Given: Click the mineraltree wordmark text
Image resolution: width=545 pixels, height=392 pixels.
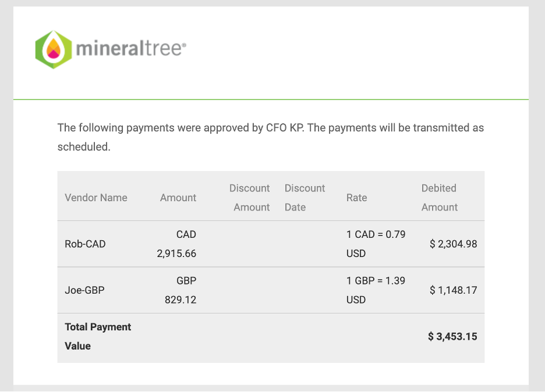Looking at the screenshot, I should (x=131, y=48).
